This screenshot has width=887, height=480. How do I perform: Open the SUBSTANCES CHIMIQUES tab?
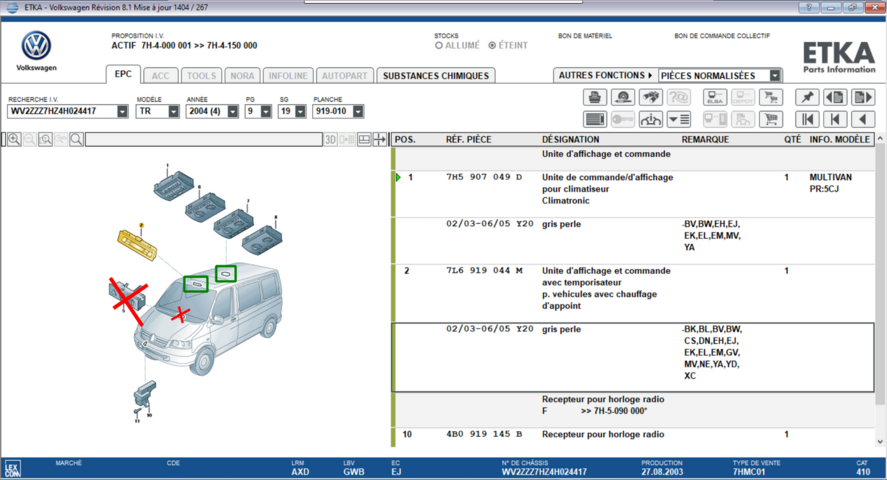436,76
